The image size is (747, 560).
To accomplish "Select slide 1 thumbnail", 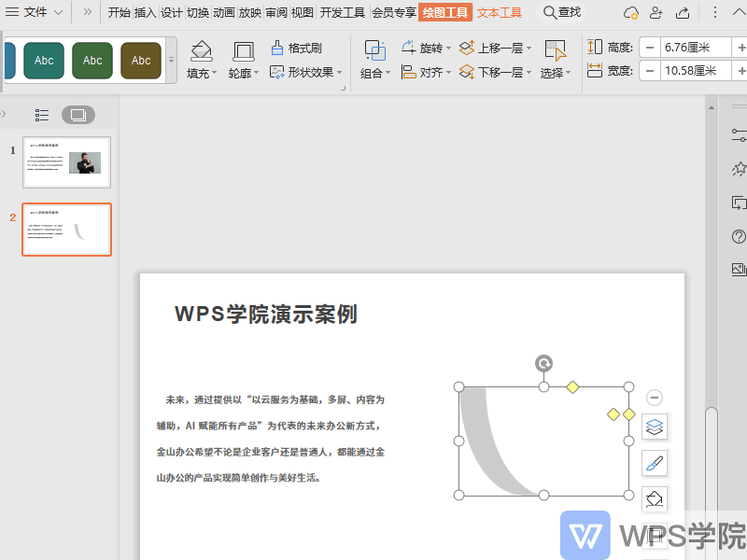I will point(66,162).
